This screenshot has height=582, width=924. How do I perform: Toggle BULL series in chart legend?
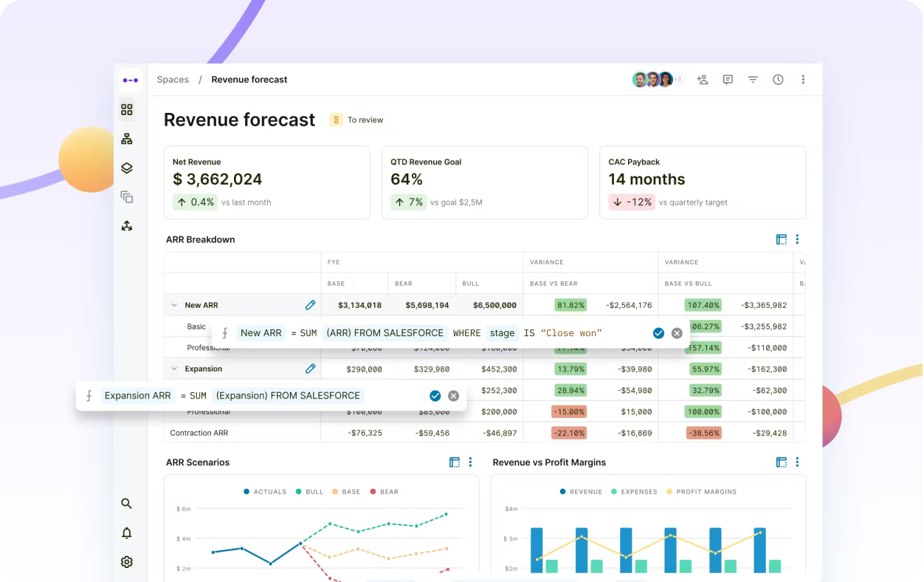pyautogui.click(x=310, y=492)
